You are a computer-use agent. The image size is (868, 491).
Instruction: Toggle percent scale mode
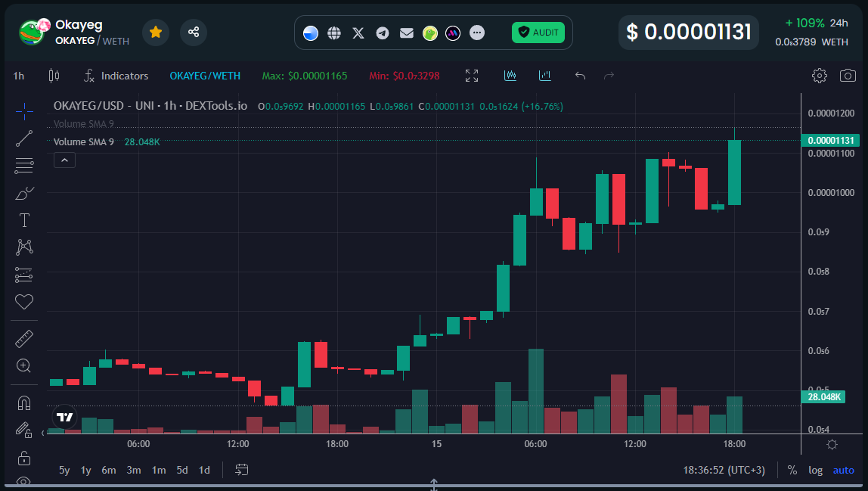click(792, 470)
